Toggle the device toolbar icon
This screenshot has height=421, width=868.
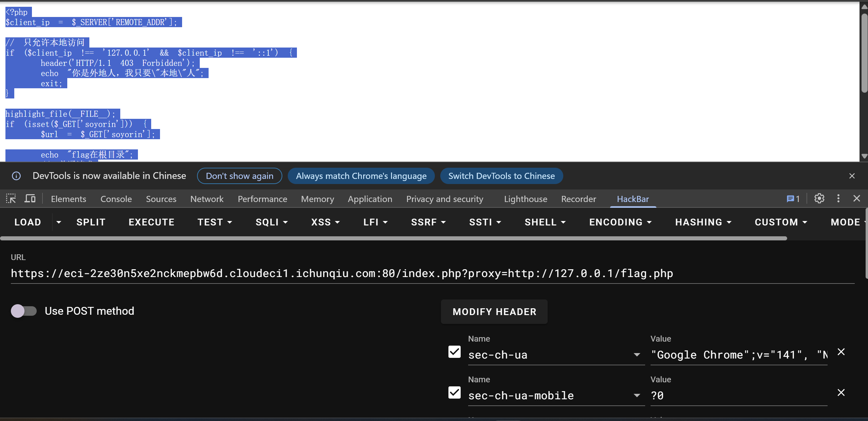[x=30, y=199]
